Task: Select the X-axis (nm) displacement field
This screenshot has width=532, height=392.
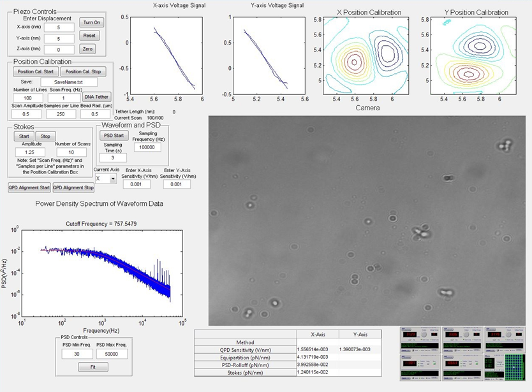Action: tap(57, 27)
